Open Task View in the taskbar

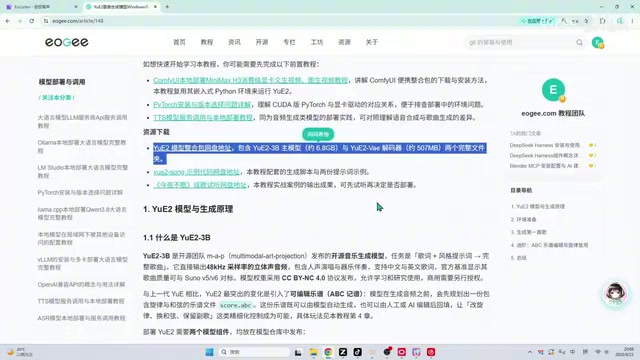[298, 352]
